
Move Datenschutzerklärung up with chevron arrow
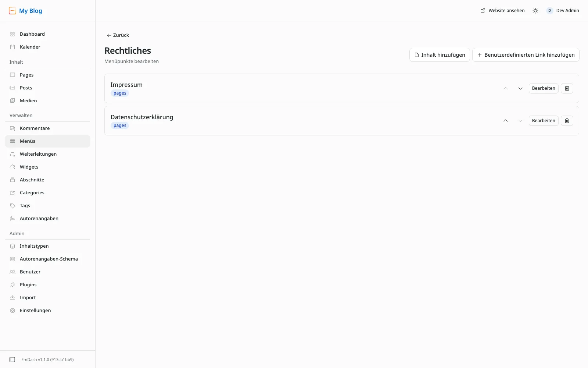tap(506, 121)
